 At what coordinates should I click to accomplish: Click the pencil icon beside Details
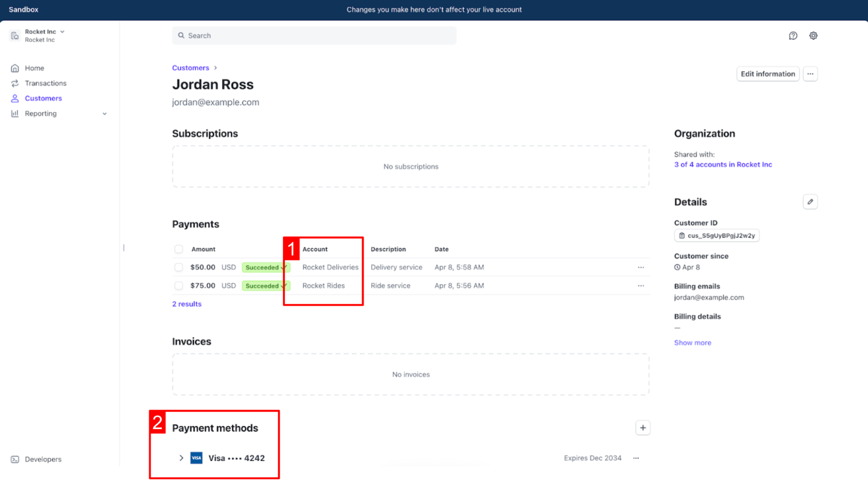(x=810, y=202)
